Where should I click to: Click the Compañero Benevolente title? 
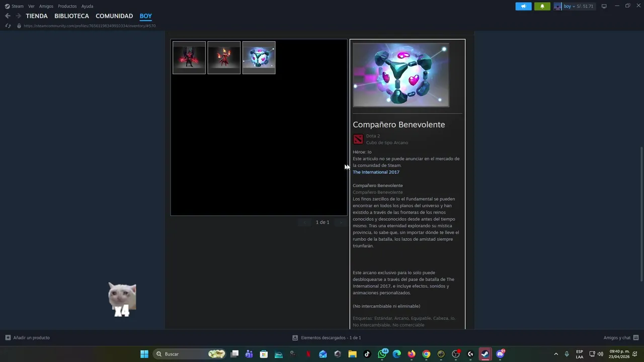[398, 125]
